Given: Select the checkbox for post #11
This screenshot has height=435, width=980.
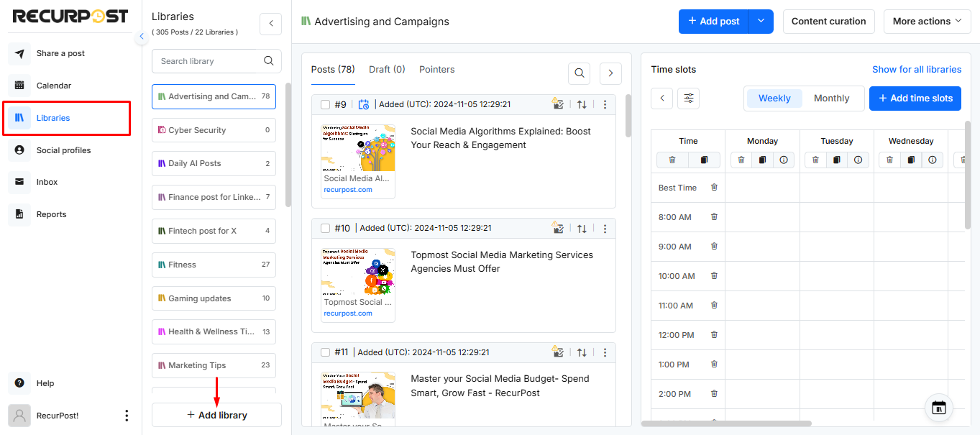Looking at the screenshot, I should pos(326,352).
